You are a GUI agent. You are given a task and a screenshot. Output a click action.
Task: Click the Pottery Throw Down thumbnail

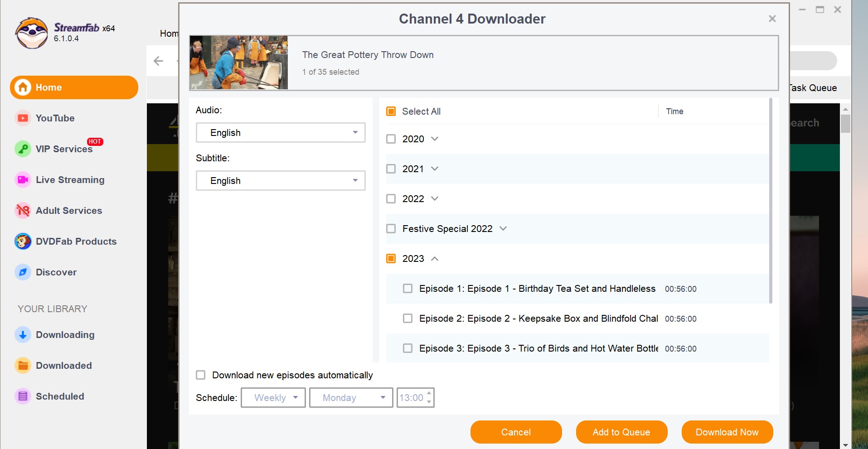click(x=238, y=63)
